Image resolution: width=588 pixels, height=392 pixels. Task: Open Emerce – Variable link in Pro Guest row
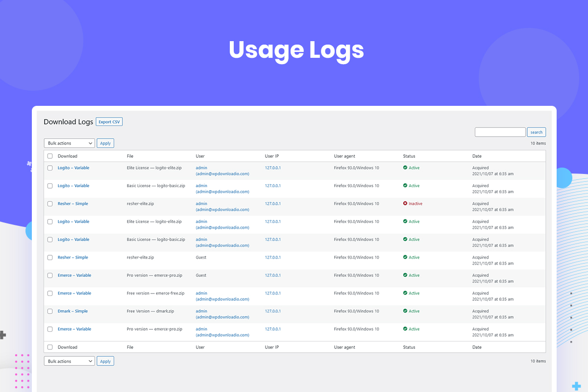click(x=74, y=275)
